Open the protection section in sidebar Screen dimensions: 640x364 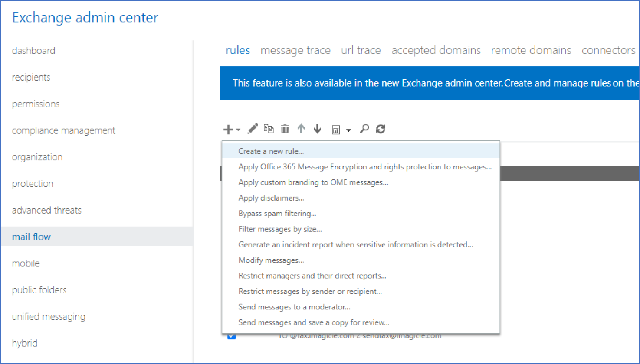[33, 184]
